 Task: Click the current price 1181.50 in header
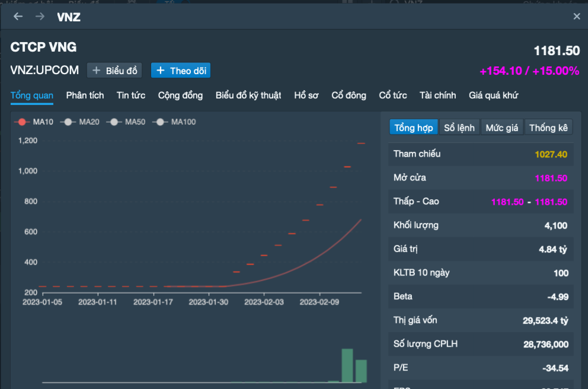click(x=557, y=50)
